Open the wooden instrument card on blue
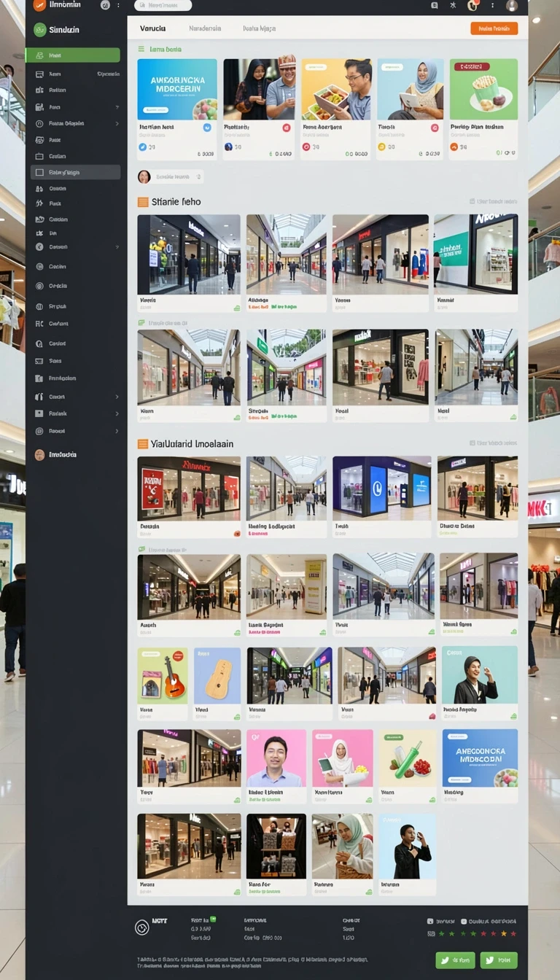Image resolution: width=560 pixels, height=980 pixels. pos(217,683)
